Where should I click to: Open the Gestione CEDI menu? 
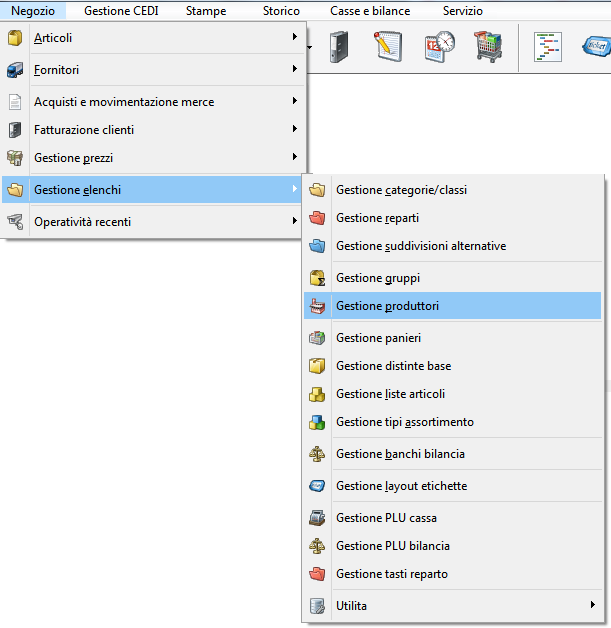click(x=121, y=11)
